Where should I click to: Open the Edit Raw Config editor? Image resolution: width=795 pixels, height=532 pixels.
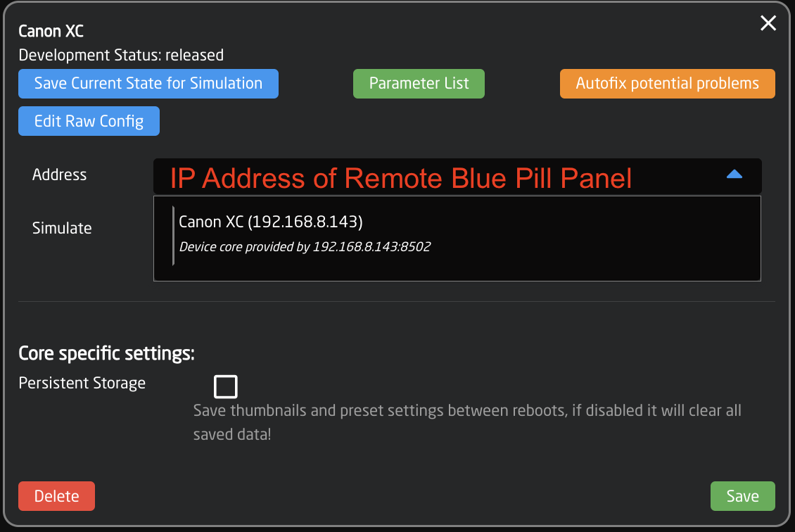tap(89, 120)
